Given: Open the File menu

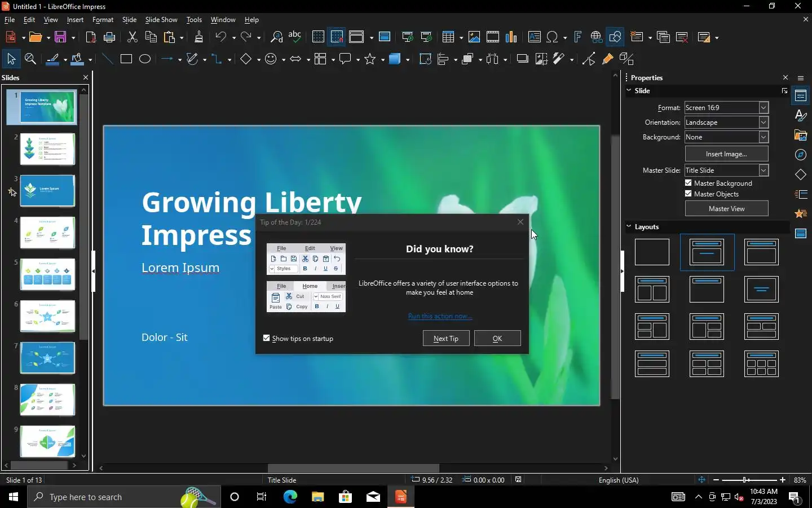Looking at the screenshot, I should (10, 20).
